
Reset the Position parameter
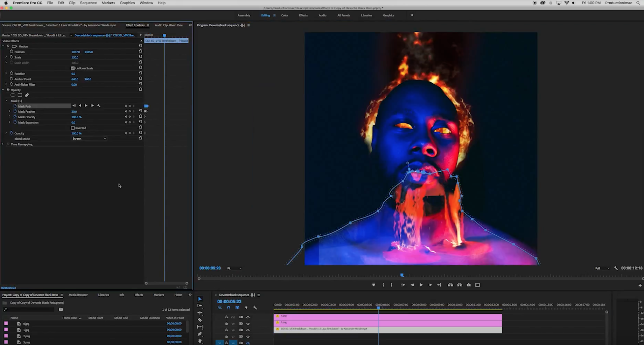tap(140, 51)
